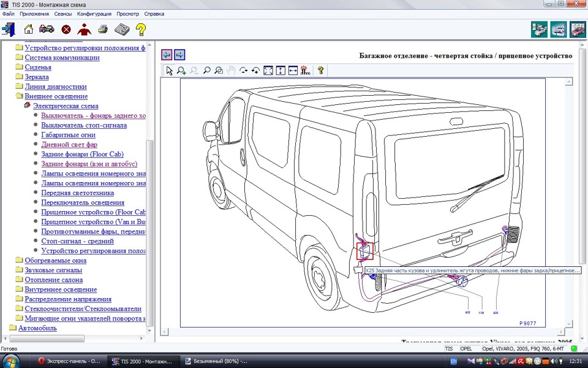This screenshot has width=588, height=368.
Task: Select the arrow pointer tool in viewer
Action: (170, 71)
